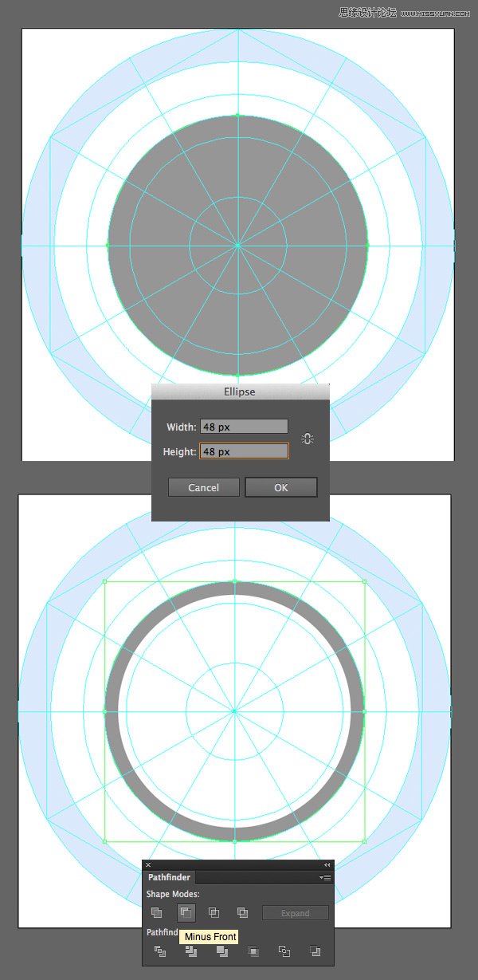Screen dimensions: 478x980
Task: Click the Minus Back pathfinder icon
Action: pos(315,950)
